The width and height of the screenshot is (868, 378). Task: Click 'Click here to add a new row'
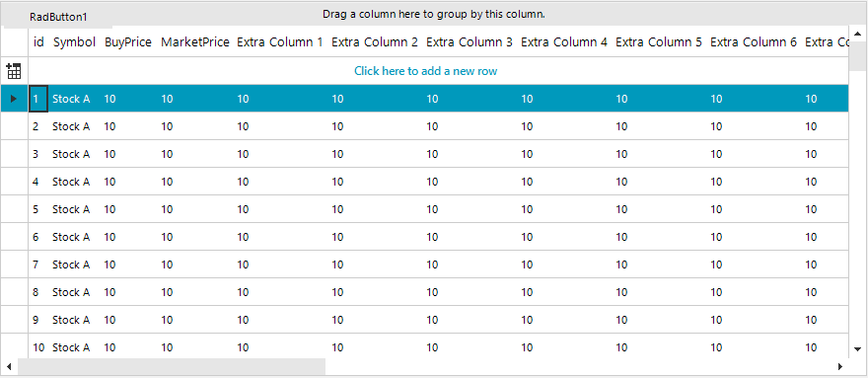coord(426,71)
